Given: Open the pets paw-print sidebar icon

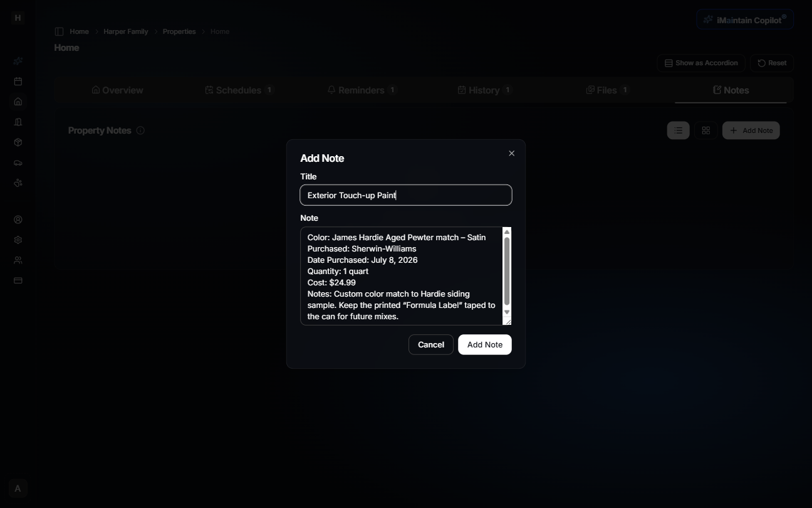Looking at the screenshot, I should point(18,183).
